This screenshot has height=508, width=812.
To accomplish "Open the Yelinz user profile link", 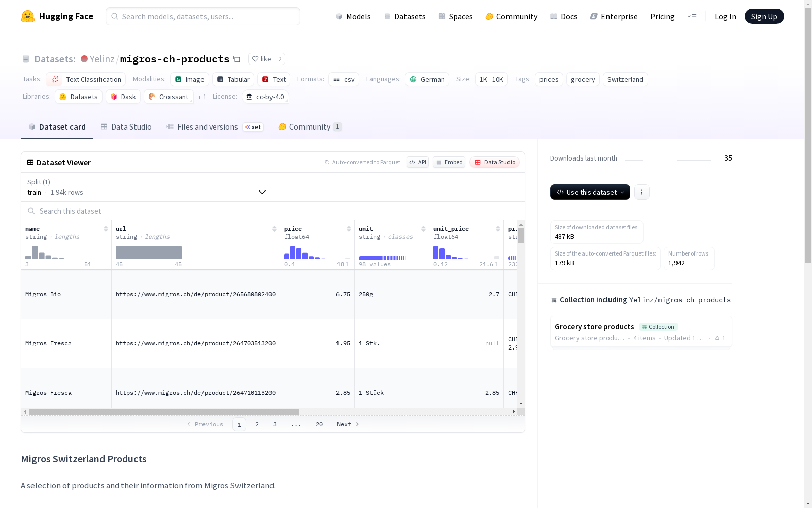I will point(102,59).
